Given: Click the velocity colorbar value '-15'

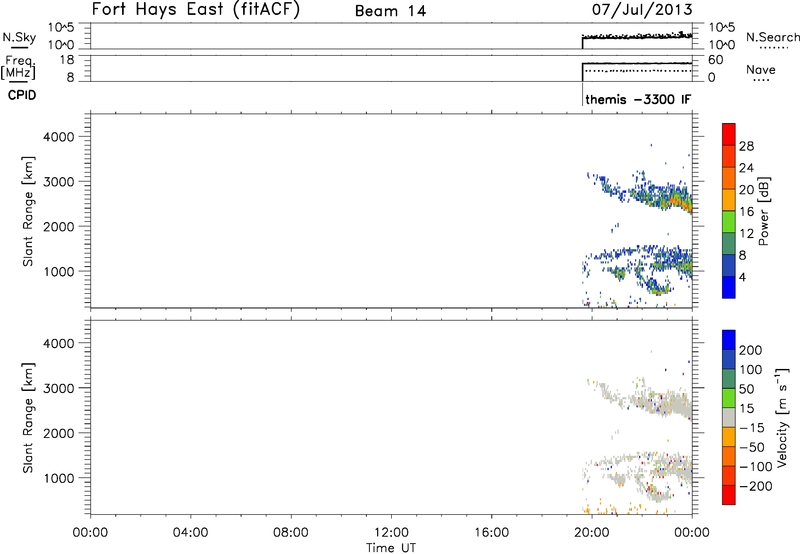Looking at the screenshot, I should coord(752,427).
